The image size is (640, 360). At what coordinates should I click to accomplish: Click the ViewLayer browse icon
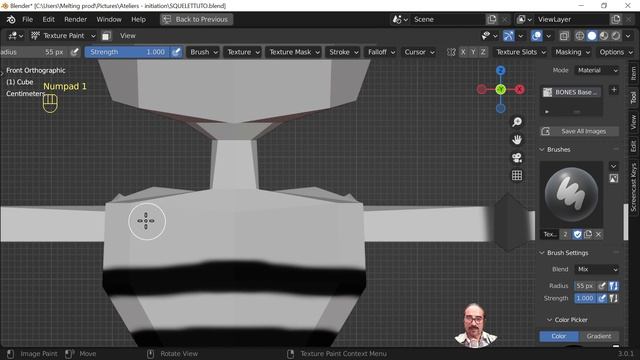click(524, 19)
